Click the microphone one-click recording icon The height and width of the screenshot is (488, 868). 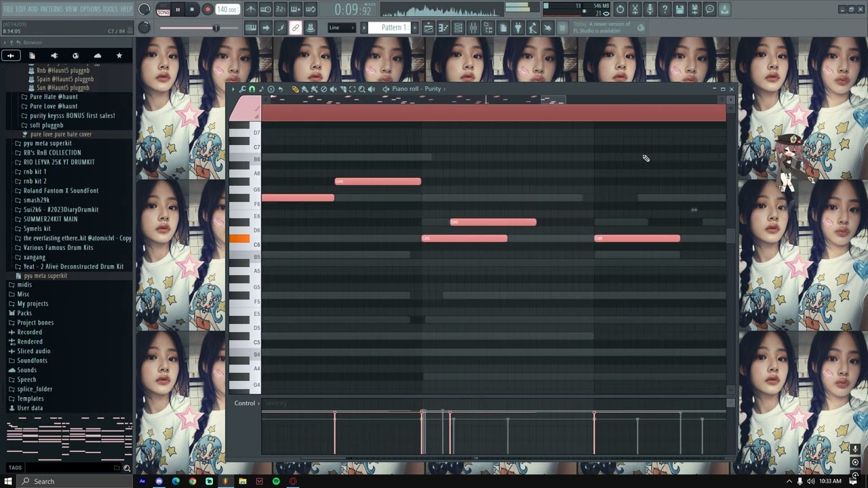click(650, 9)
